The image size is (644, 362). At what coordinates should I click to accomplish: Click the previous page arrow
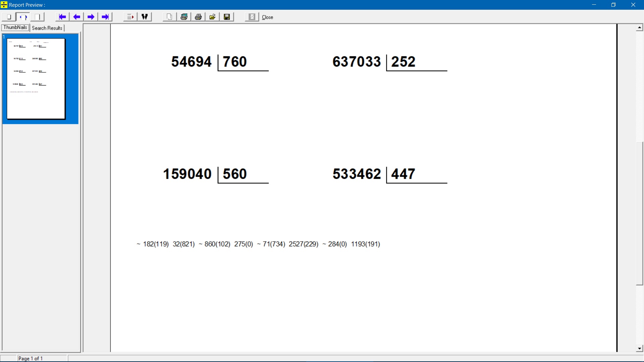pos(77,17)
